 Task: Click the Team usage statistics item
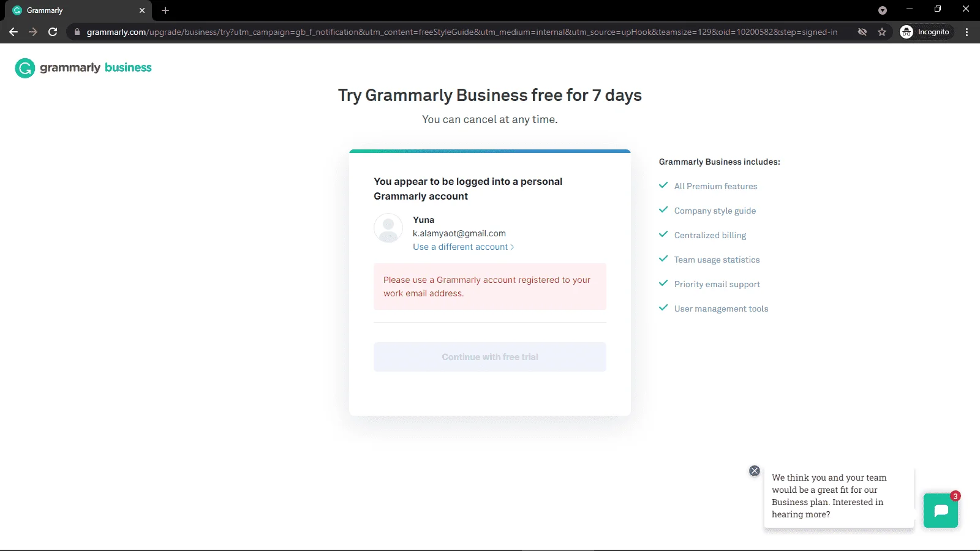717,260
